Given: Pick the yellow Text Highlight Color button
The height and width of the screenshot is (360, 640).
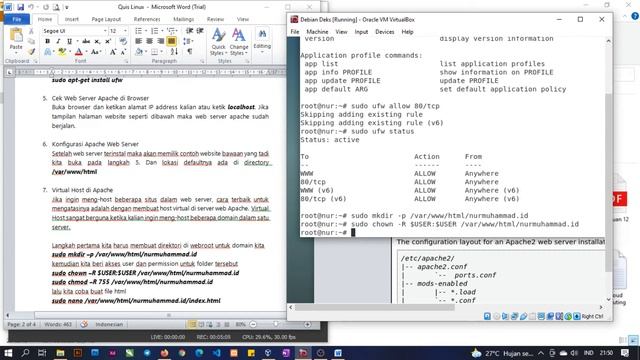Looking at the screenshot, I should pos(62,52).
